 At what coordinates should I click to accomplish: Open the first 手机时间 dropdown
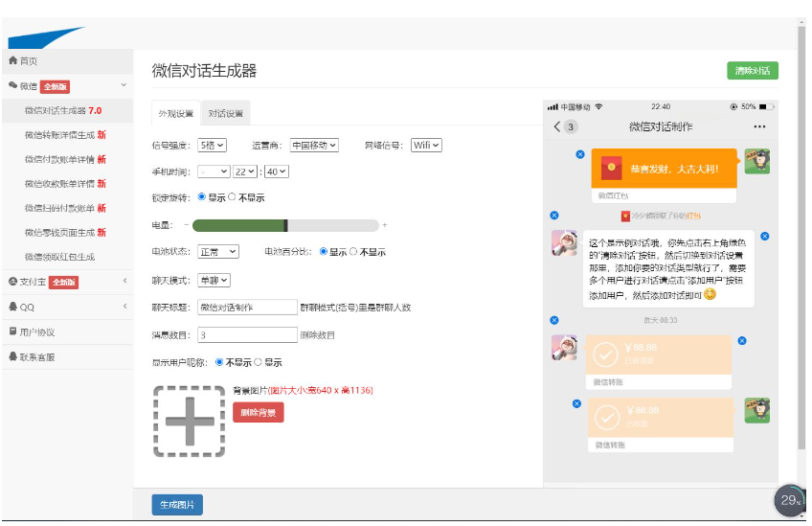(214, 172)
